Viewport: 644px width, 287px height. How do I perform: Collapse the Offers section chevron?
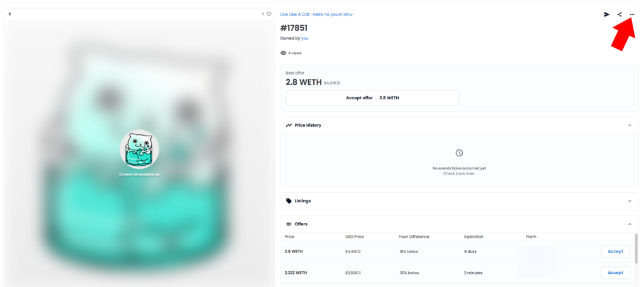(x=630, y=224)
